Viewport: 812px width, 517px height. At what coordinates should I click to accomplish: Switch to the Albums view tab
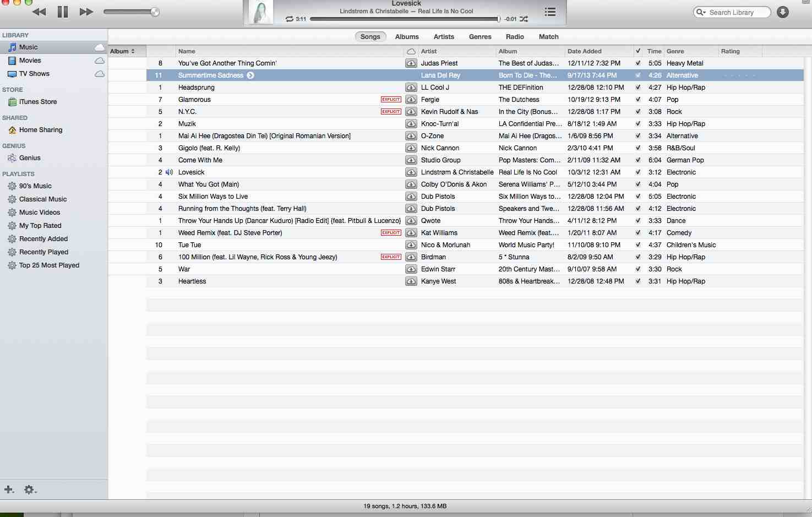tap(407, 37)
